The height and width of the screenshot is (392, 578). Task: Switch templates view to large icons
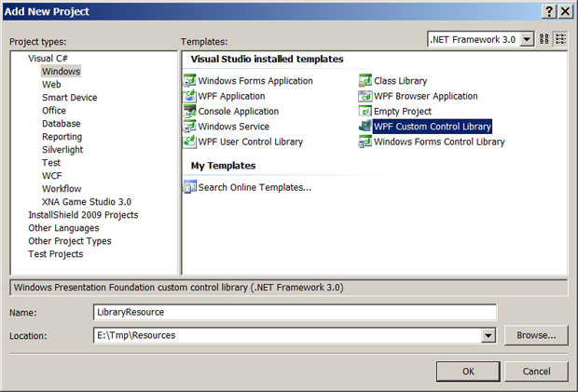(544, 39)
